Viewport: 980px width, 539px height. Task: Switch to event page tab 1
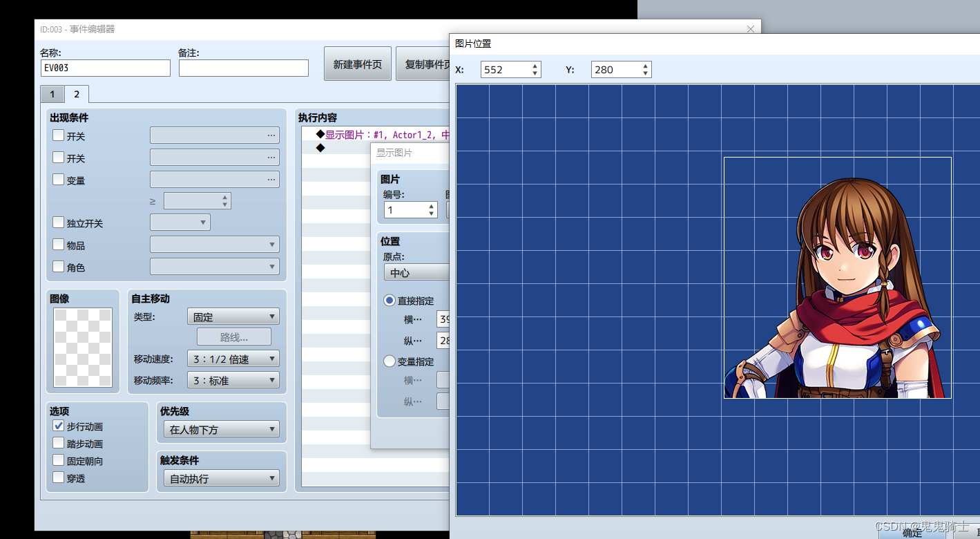tap(52, 94)
